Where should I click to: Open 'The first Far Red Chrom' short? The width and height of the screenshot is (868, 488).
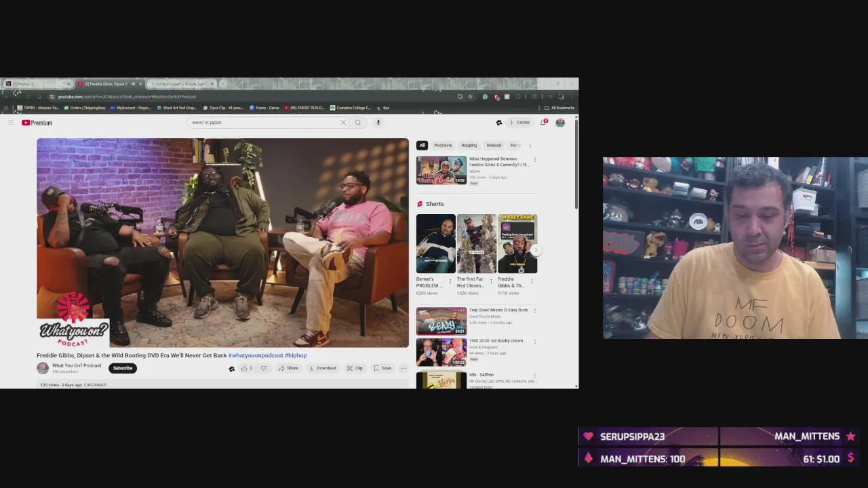pos(476,243)
